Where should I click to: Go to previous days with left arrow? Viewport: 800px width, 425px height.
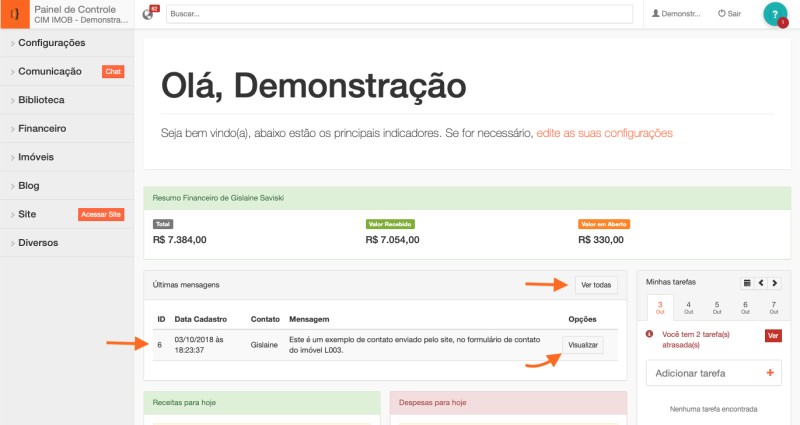(761, 283)
